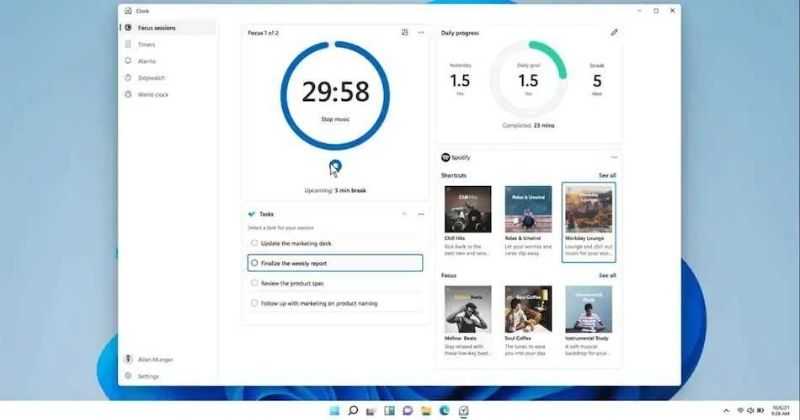
Task: Collapse the Tasks card with its chevron
Action: (x=404, y=214)
